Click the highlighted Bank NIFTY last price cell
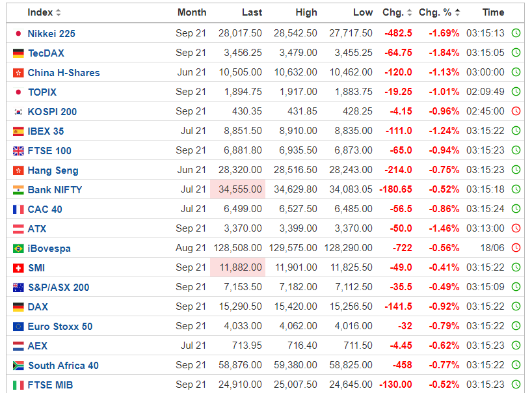Viewport: 532px width, 393px height. point(237,189)
